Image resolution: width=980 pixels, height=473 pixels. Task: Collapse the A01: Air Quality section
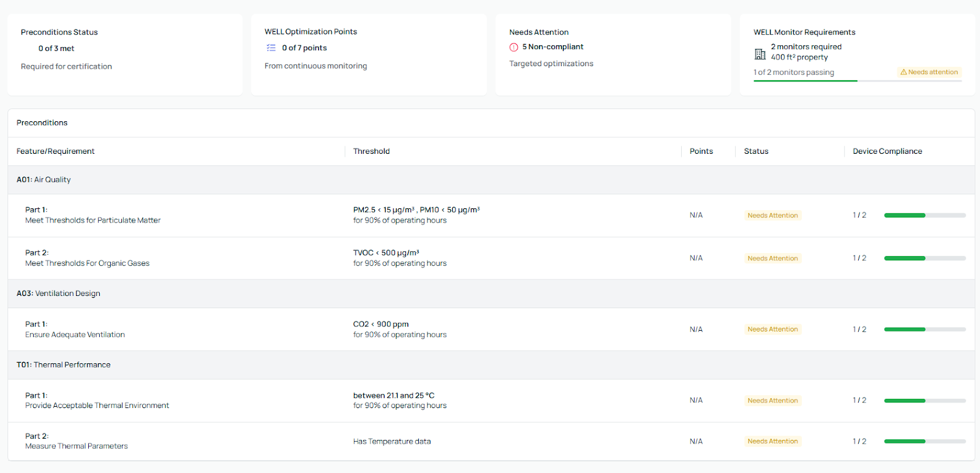click(x=44, y=180)
